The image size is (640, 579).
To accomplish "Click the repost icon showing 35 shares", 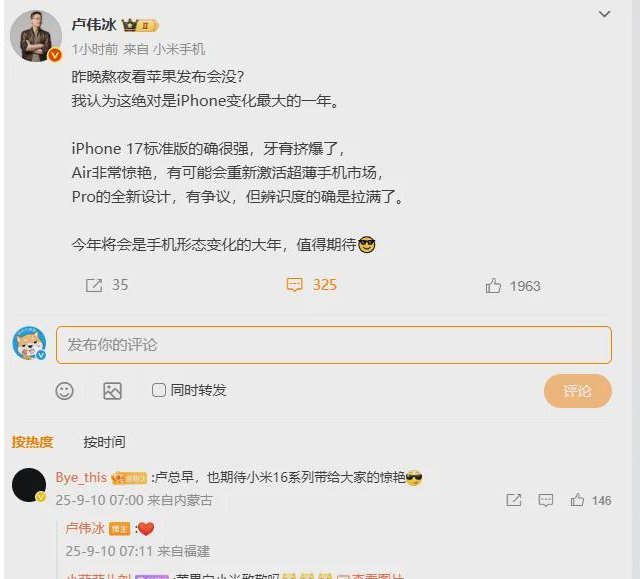I will click(94, 285).
